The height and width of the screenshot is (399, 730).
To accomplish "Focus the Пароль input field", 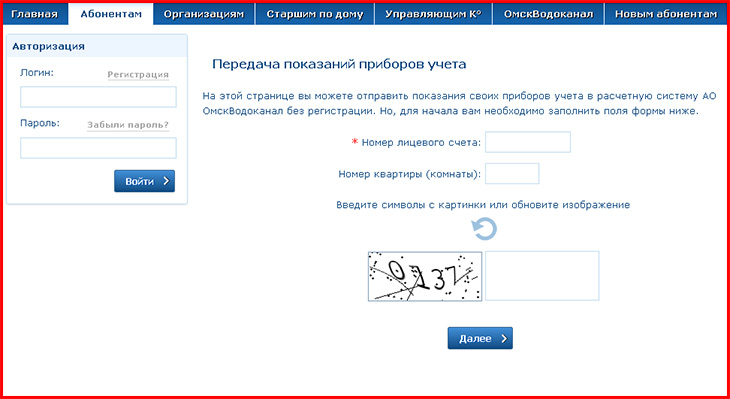I will (98, 148).
